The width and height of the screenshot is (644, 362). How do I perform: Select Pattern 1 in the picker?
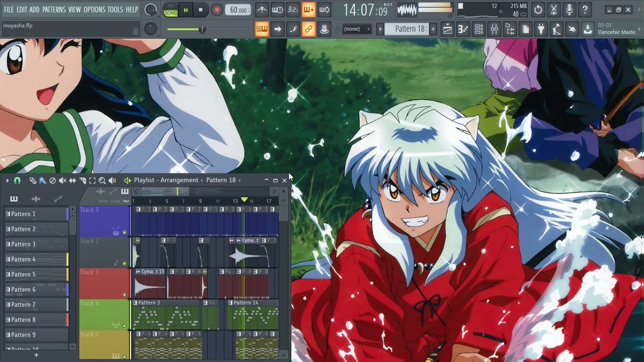[x=36, y=214]
